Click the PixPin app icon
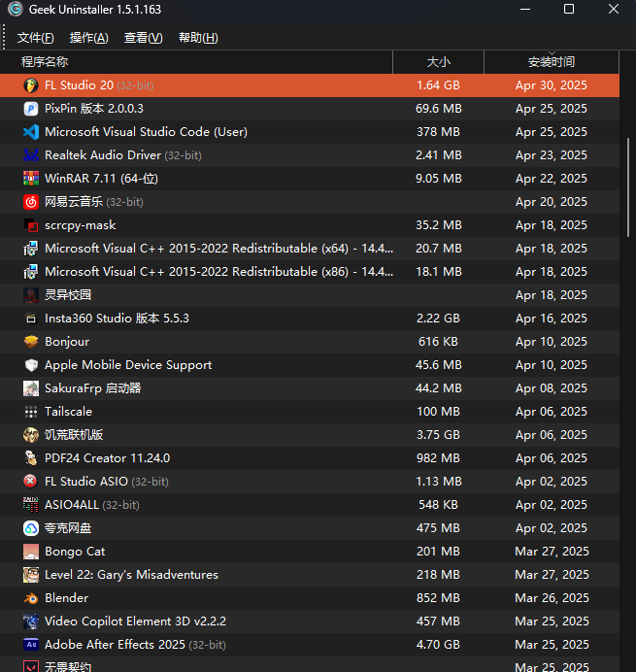This screenshot has height=672, width=636. (30, 109)
